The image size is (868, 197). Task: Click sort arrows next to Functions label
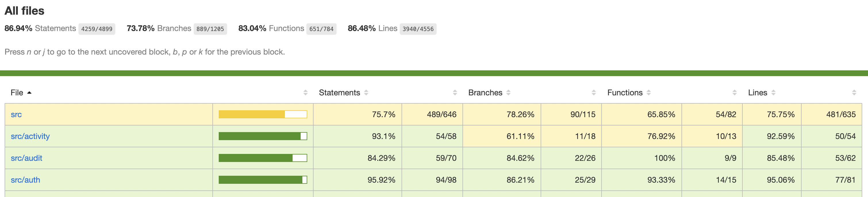[649, 92]
